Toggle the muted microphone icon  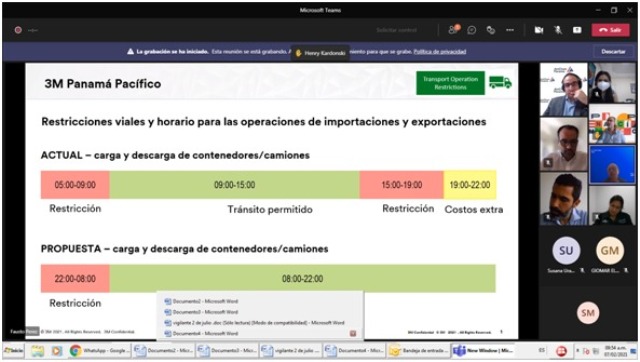coord(558,30)
